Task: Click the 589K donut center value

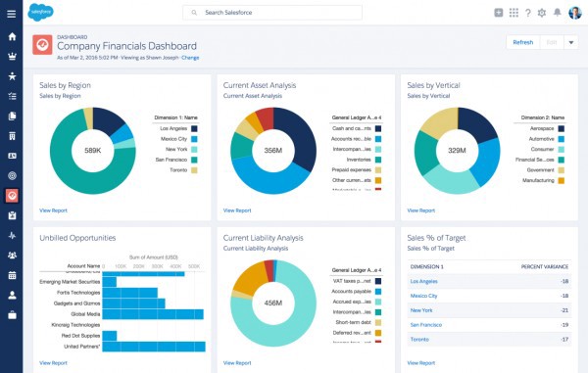Action: coord(93,151)
